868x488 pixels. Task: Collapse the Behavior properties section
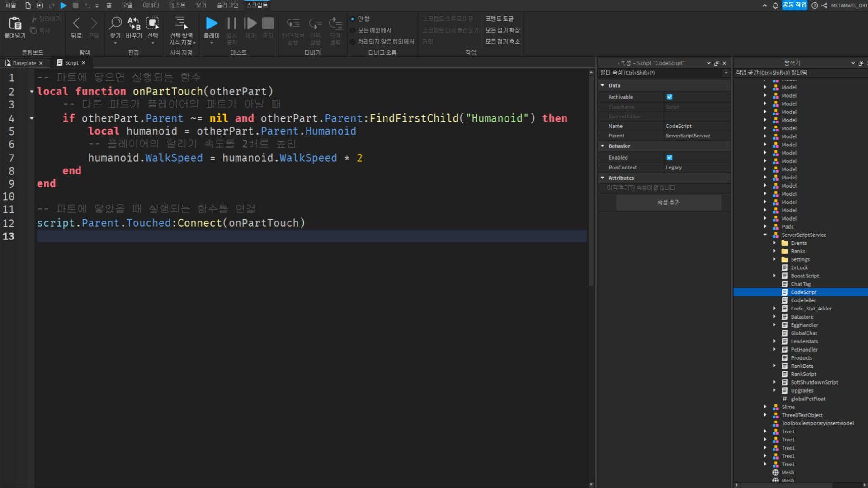click(602, 146)
